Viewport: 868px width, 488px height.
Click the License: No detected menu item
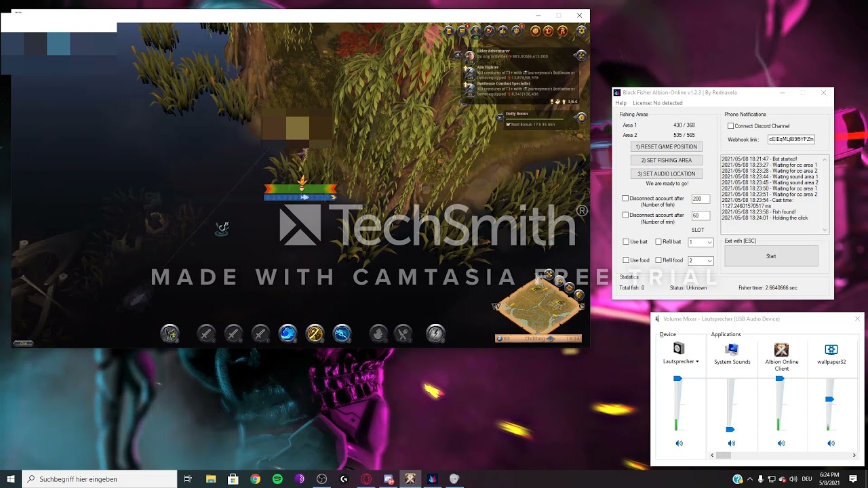[658, 103]
